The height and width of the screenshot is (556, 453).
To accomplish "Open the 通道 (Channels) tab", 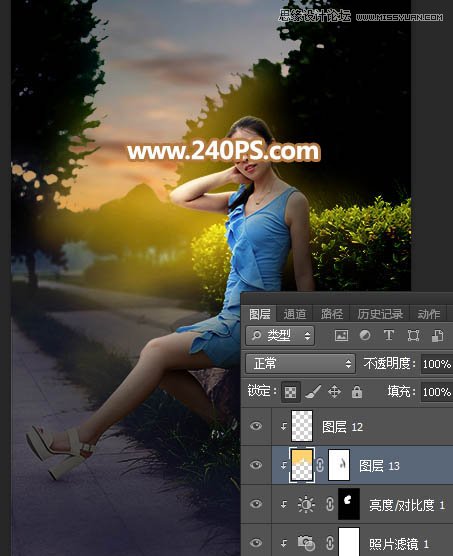I will 295,314.
